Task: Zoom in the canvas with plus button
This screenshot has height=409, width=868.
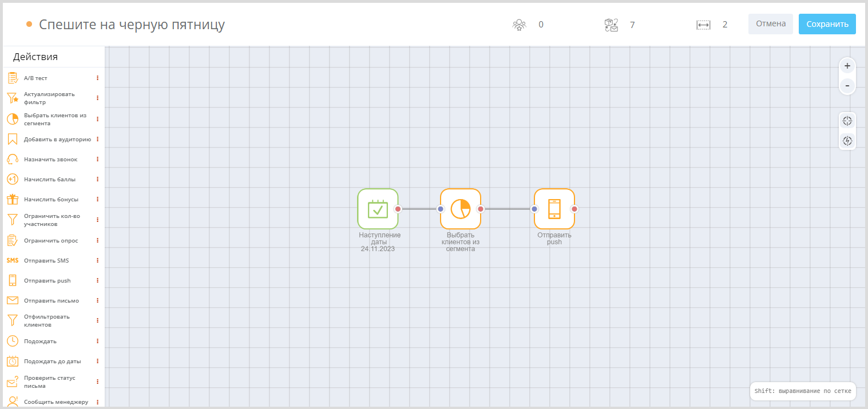Action: [x=847, y=66]
